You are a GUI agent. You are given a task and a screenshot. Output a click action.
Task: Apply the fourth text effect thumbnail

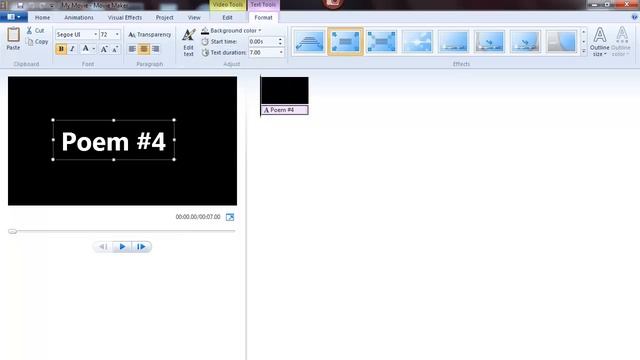click(417, 41)
